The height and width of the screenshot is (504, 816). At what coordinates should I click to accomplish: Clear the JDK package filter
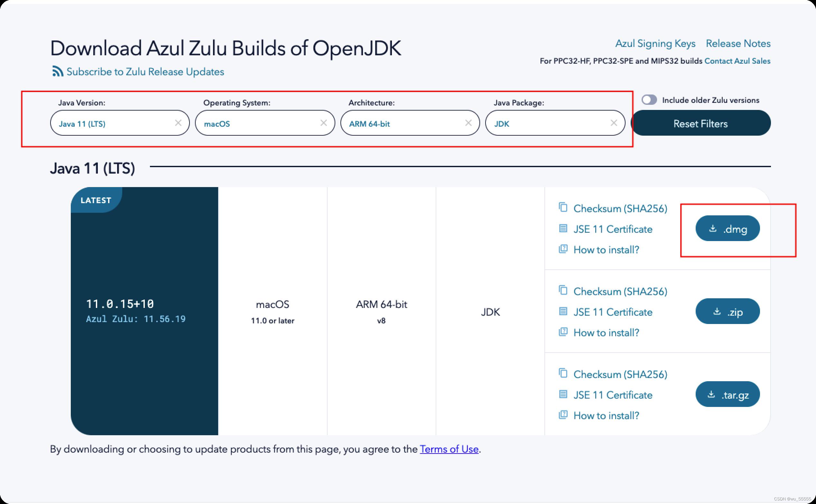pyautogui.click(x=614, y=123)
